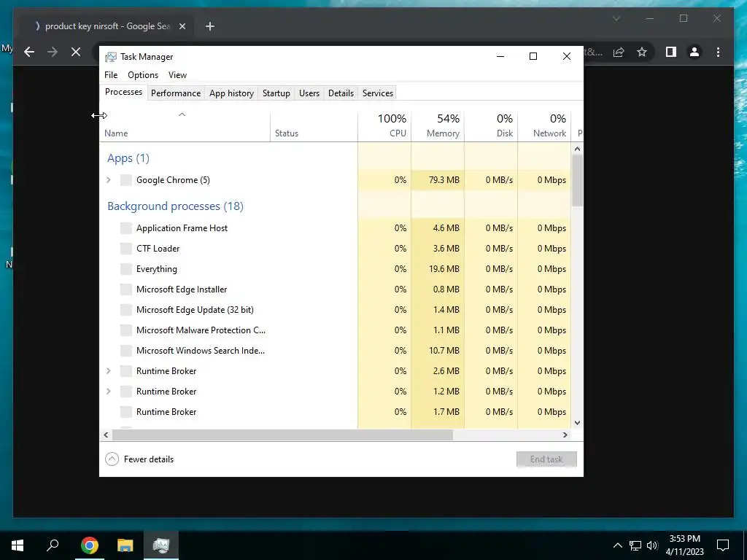
Task: Open the Options menu in Task Manager
Action: pyautogui.click(x=143, y=75)
